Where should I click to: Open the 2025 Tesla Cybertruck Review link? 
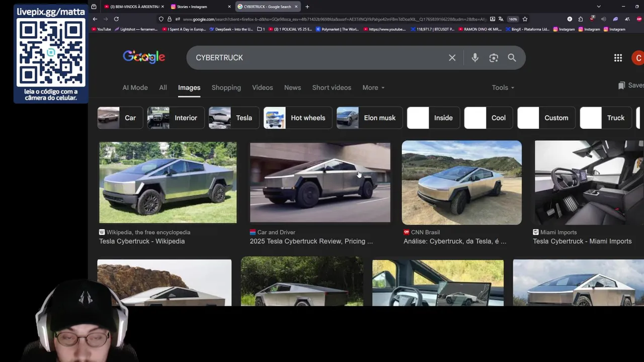tap(311, 241)
